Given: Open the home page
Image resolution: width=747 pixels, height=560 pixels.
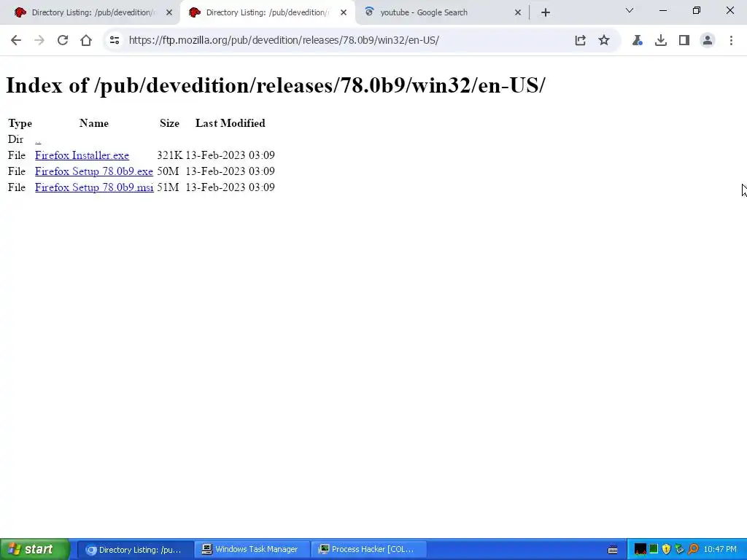Looking at the screenshot, I should tap(86, 41).
